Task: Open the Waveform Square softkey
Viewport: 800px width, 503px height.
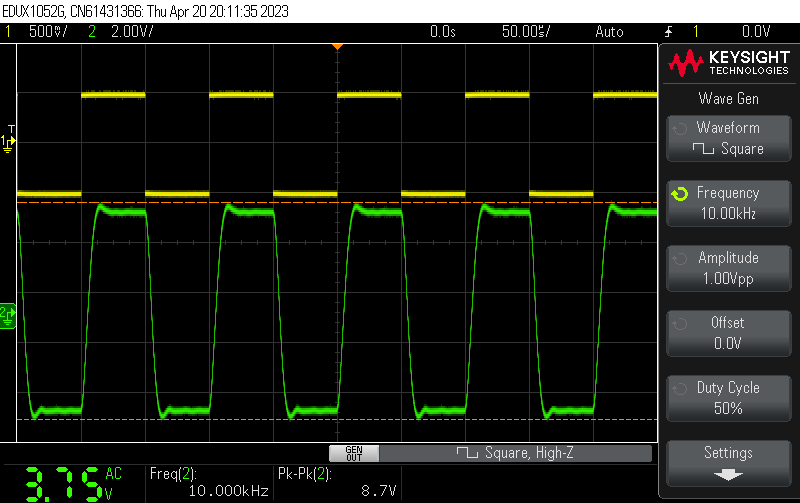Action: [729, 138]
